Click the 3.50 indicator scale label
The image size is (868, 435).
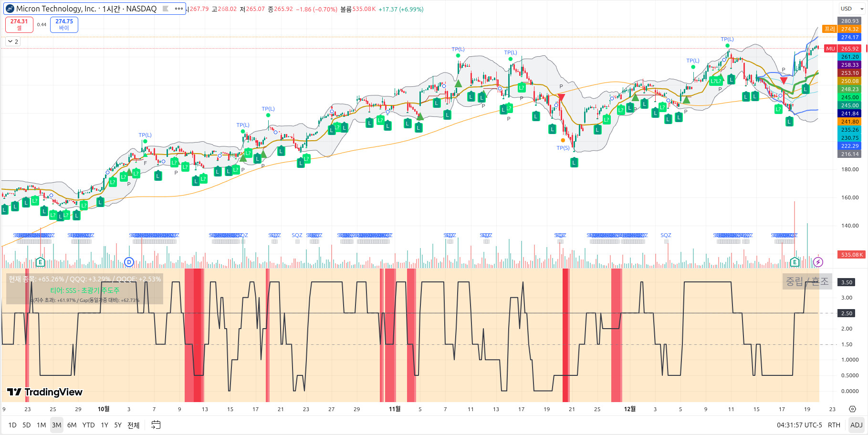coord(847,282)
